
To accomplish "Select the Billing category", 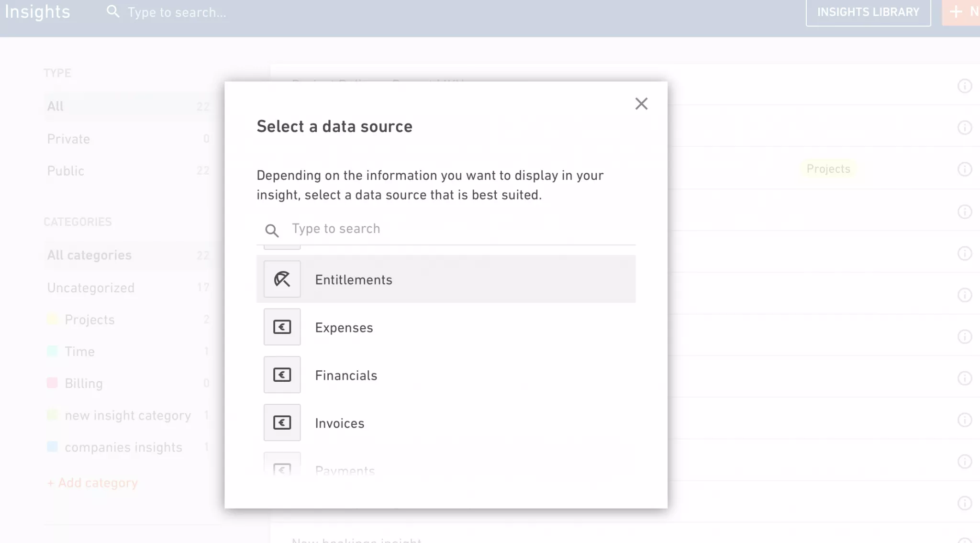I will point(128,383).
